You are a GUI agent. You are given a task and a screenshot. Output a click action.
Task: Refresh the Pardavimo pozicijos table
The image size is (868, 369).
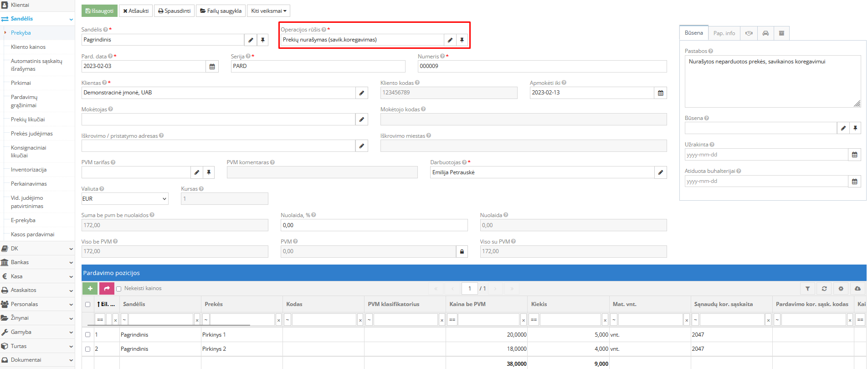(824, 289)
